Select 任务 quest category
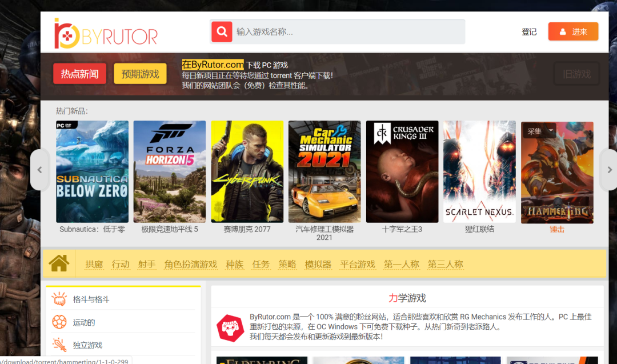Screen dimensions: 617x364 tap(261, 264)
